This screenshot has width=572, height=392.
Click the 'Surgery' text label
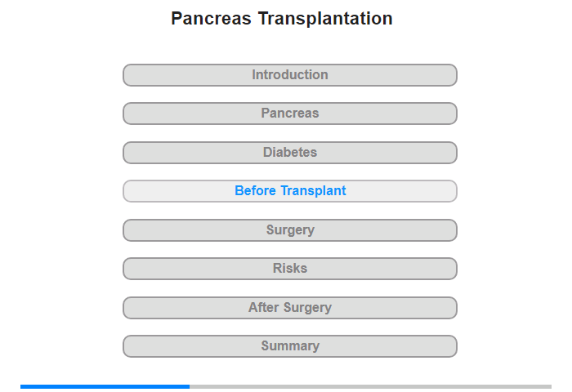coord(290,229)
